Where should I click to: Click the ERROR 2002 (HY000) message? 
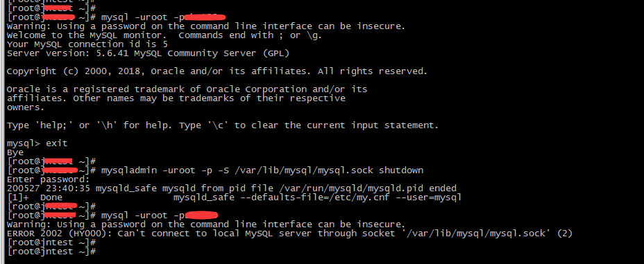pyautogui.click(x=289, y=234)
